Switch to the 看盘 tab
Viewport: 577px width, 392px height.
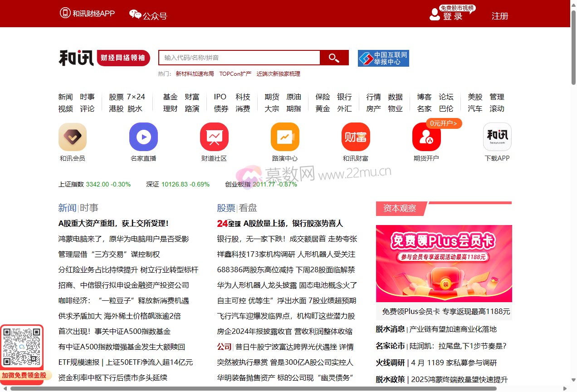coord(246,207)
